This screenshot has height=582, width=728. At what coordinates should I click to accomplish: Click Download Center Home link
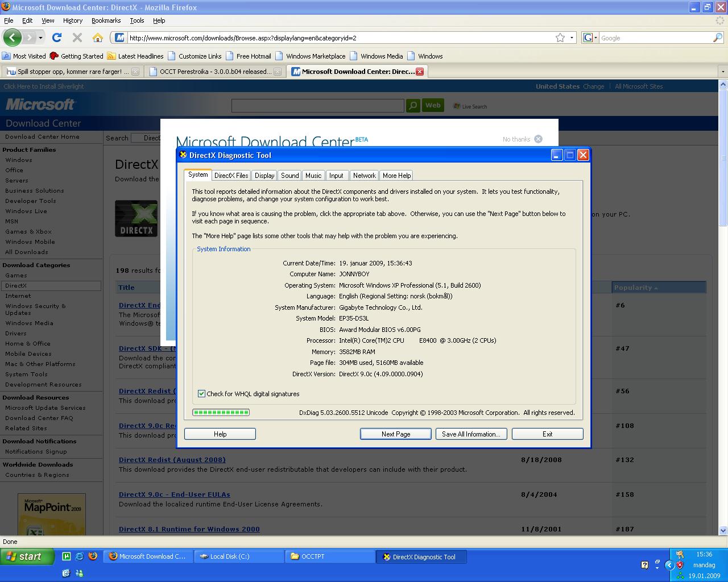click(42, 136)
